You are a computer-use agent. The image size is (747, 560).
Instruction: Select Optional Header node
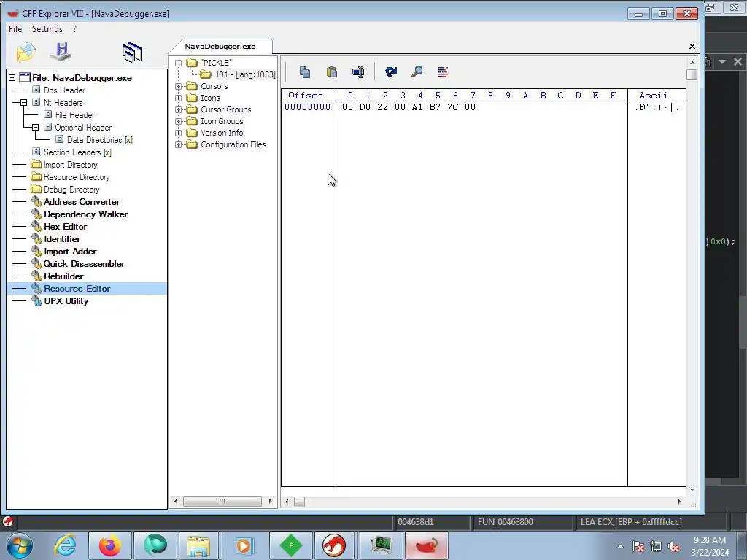point(83,128)
